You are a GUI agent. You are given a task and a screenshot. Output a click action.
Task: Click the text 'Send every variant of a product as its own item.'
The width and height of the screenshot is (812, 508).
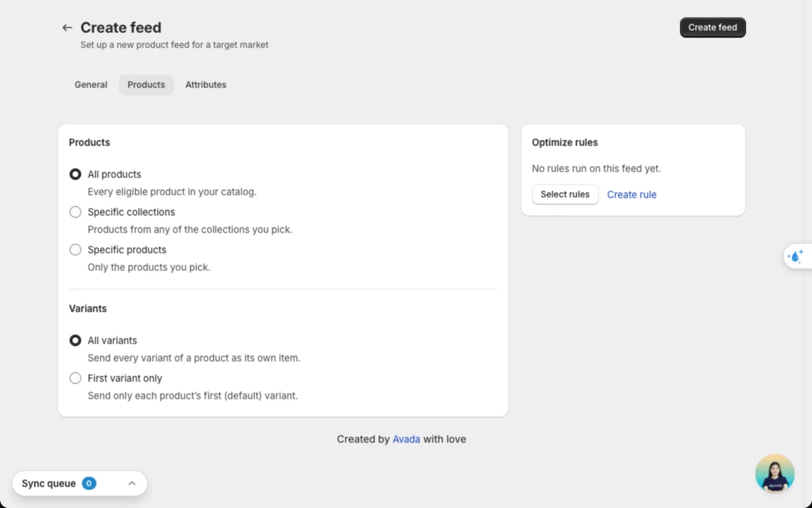[194, 358]
